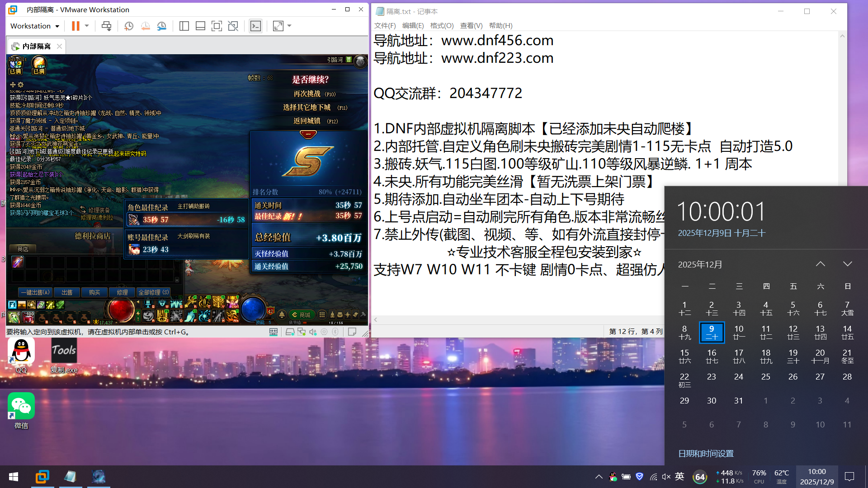The image size is (868, 488).
Task: Open the 格式(O) menu in Notepad
Action: pyautogui.click(x=442, y=26)
